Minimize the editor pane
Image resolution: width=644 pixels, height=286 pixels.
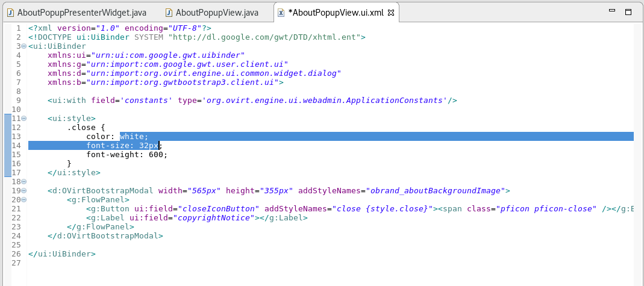pyautogui.click(x=610, y=11)
